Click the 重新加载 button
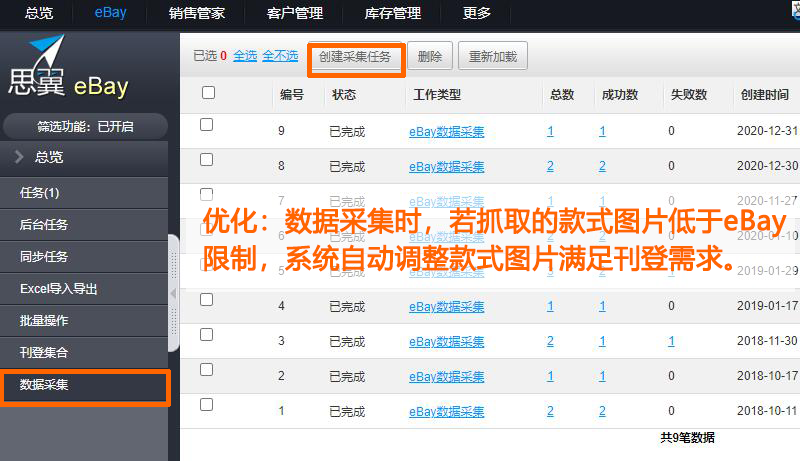 pos(493,56)
